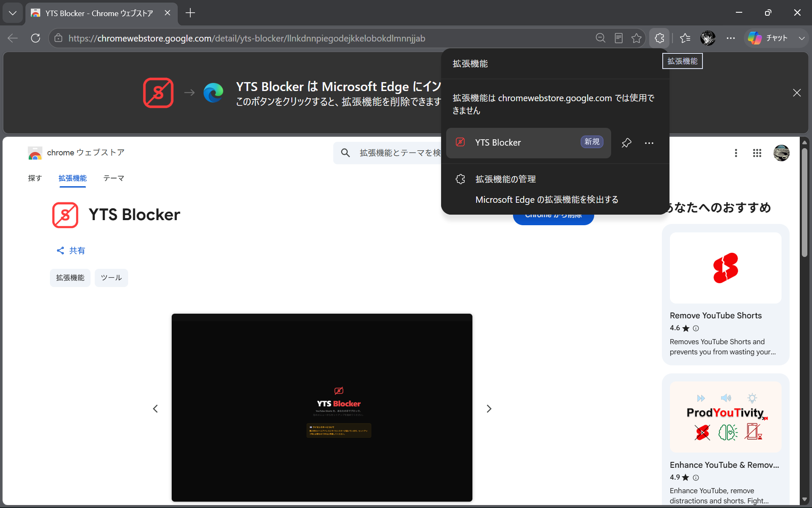Go to chrome ウェブストア home logo
Image resolution: width=812 pixels, height=508 pixels.
coord(76,153)
